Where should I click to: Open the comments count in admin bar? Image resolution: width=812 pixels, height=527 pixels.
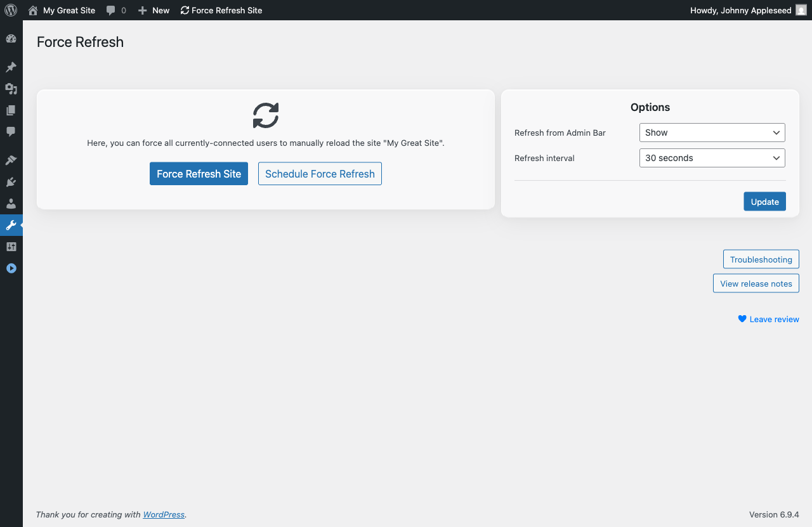pos(116,10)
